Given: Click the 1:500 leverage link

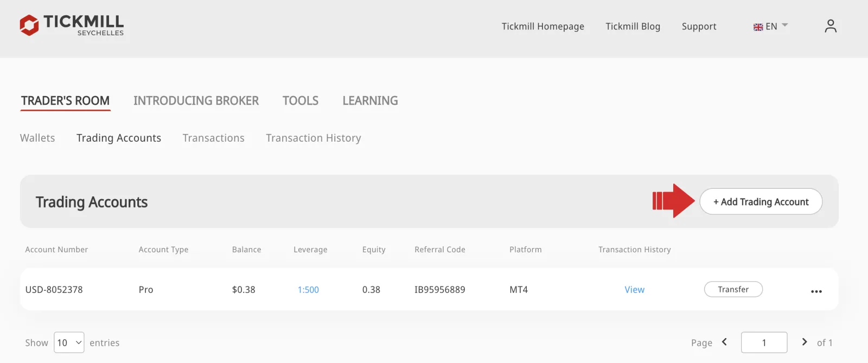Looking at the screenshot, I should pyautogui.click(x=308, y=290).
